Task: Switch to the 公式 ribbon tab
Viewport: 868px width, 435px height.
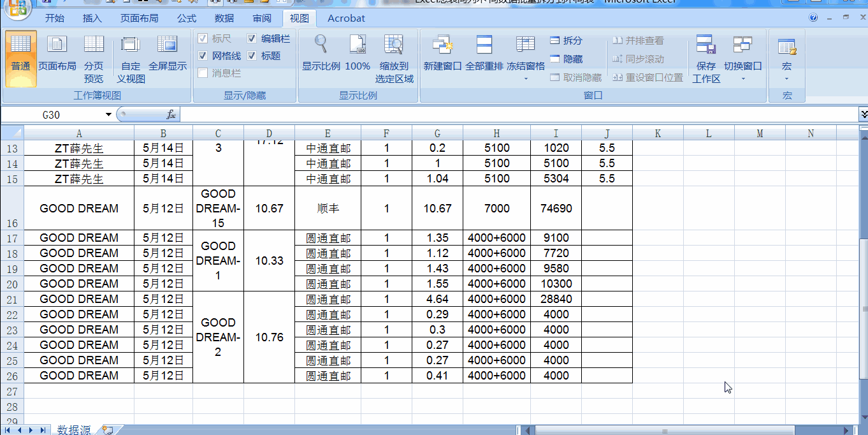Action: 186,18
